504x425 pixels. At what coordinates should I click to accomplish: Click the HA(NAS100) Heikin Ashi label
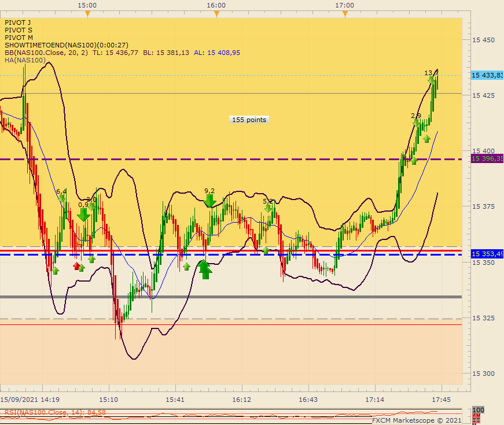click(x=25, y=60)
